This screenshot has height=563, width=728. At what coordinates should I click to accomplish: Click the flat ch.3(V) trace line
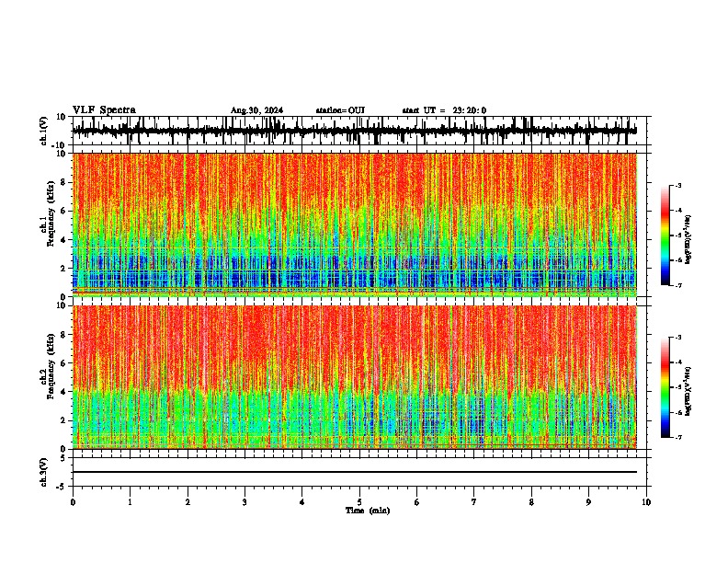(x=355, y=472)
